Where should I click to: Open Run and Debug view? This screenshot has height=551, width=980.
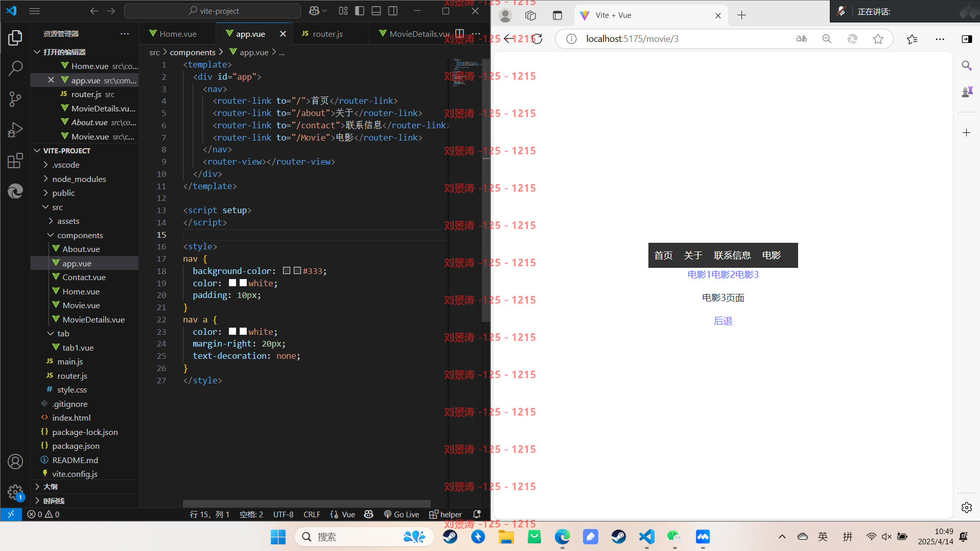[15, 130]
